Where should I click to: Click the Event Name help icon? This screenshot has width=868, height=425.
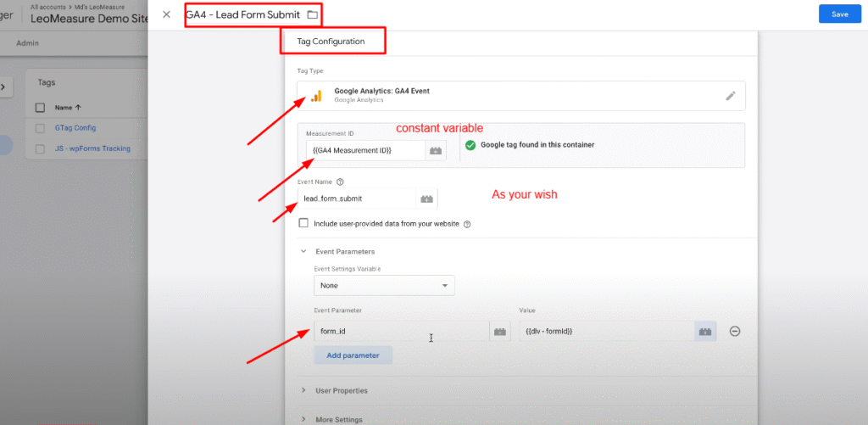tap(341, 182)
